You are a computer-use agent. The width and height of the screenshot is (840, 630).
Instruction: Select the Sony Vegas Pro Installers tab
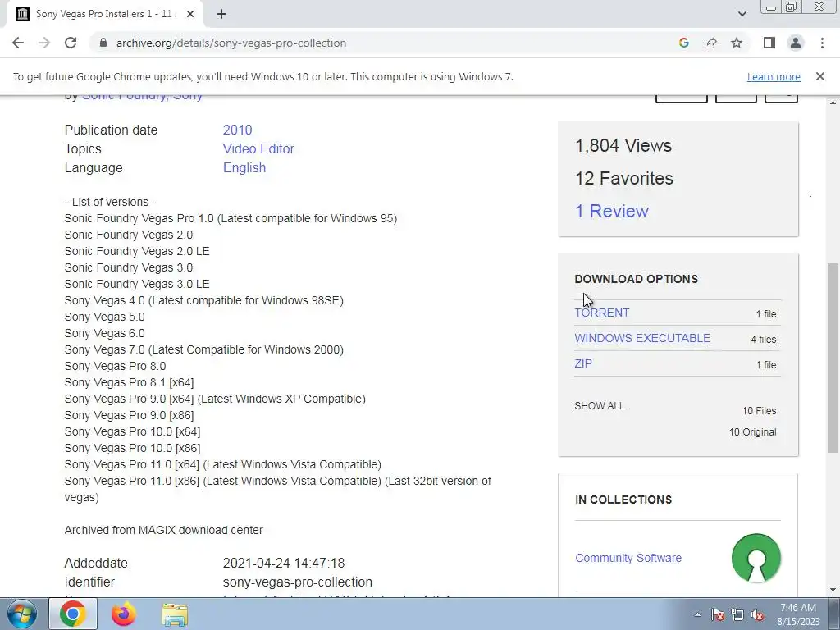(105, 14)
